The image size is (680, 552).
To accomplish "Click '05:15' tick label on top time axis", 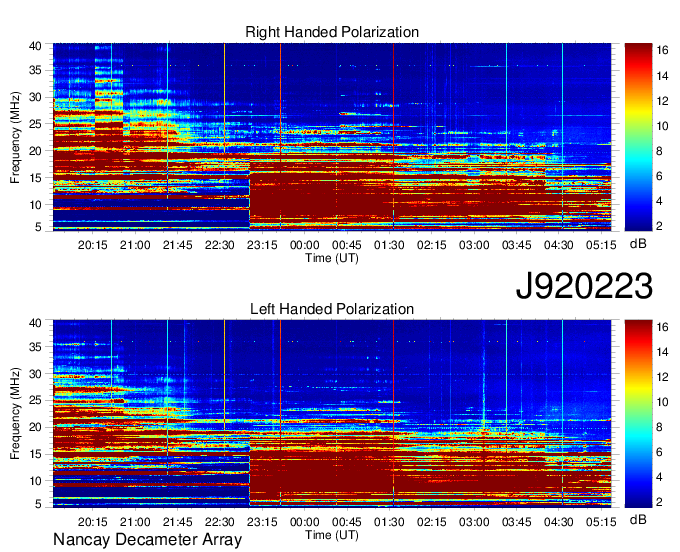I will pos(601,245).
